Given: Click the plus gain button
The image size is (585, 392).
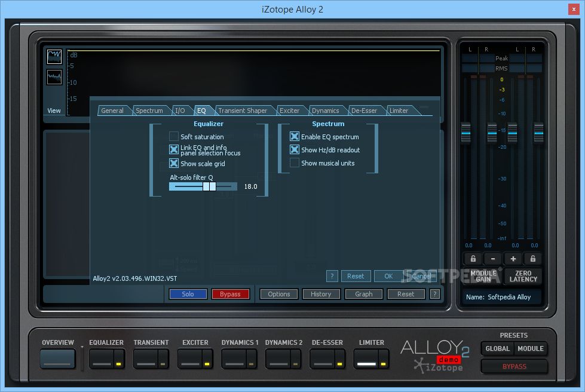Looking at the screenshot, I should click(x=513, y=259).
